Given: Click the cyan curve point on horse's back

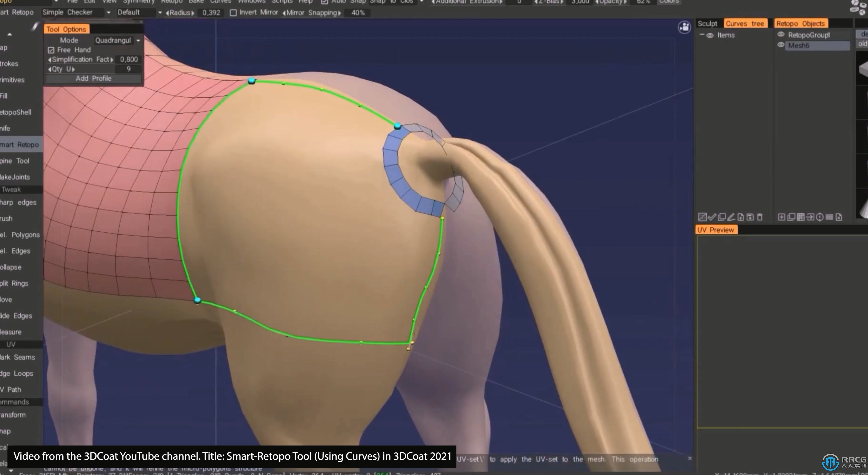Looking at the screenshot, I should [x=252, y=81].
